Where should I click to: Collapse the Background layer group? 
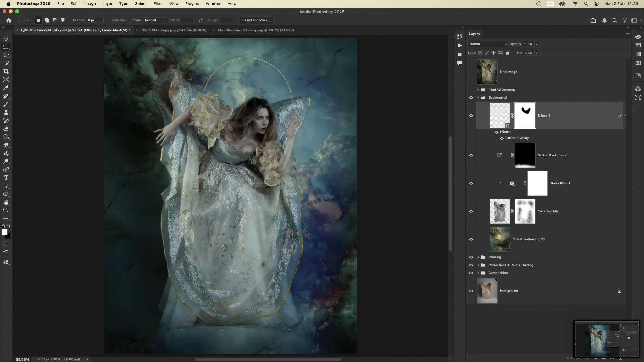coord(478,97)
